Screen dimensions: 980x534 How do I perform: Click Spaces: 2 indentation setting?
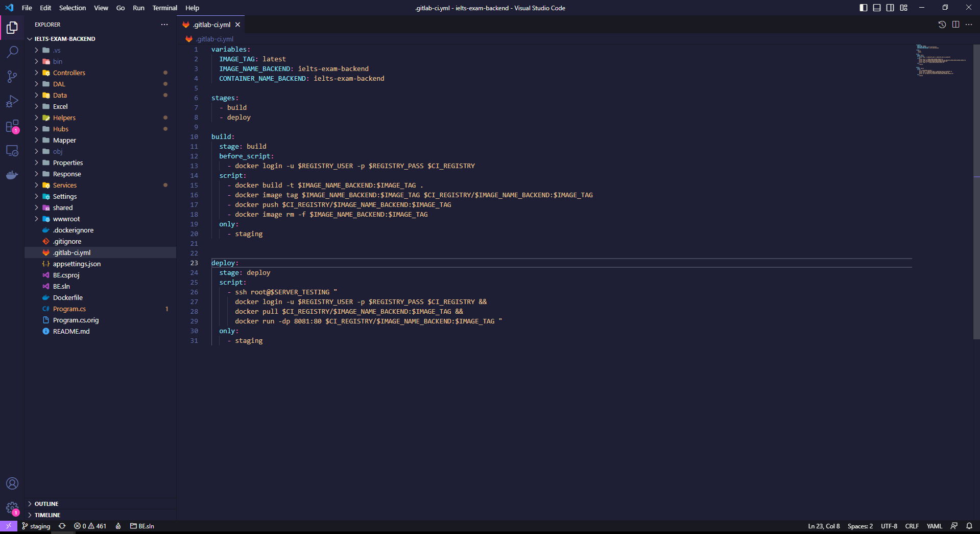(x=860, y=526)
